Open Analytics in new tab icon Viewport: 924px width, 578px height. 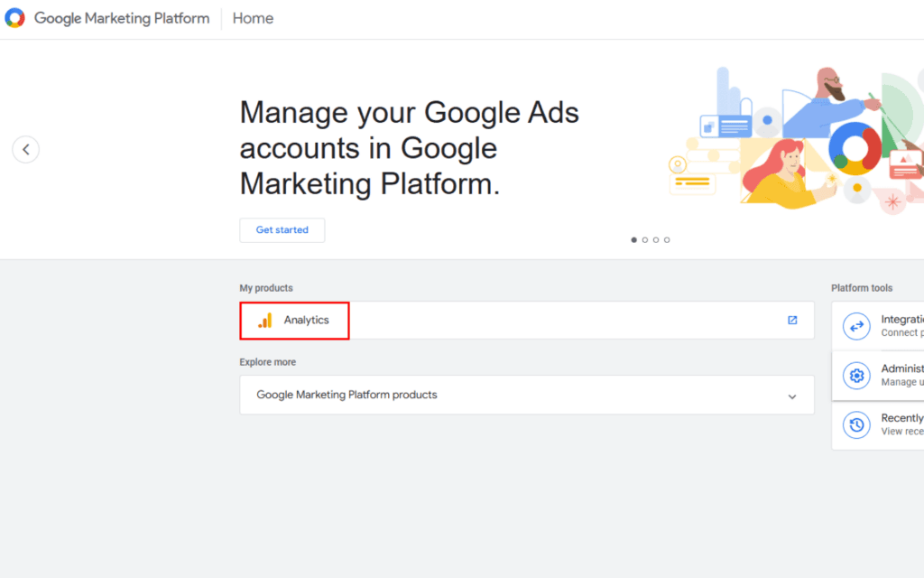[792, 321]
